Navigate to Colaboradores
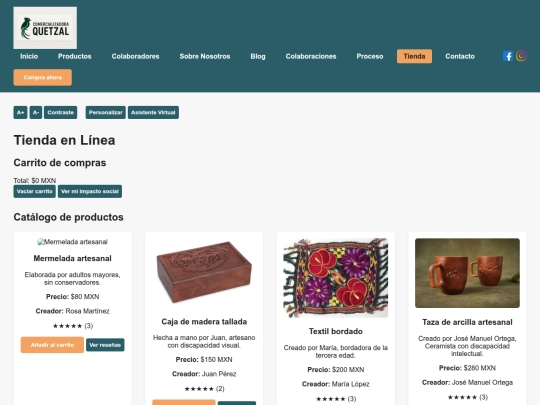The width and height of the screenshot is (540, 405). [x=135, y=56]
